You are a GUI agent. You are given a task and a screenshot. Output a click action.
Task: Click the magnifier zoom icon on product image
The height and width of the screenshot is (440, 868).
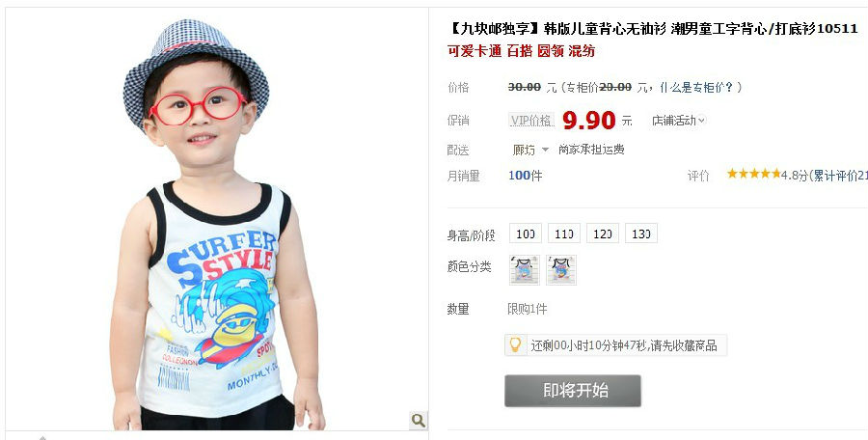(x=418, y=420)
